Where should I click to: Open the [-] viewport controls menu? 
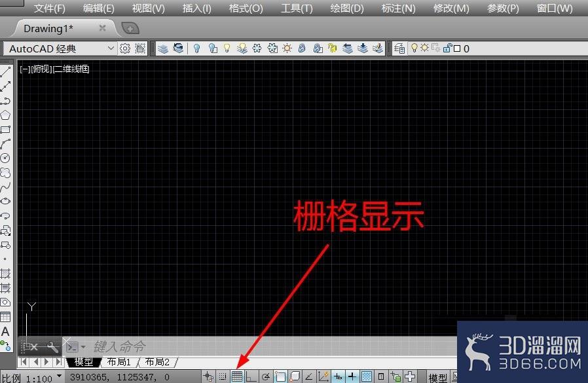(x=25, y=69)
